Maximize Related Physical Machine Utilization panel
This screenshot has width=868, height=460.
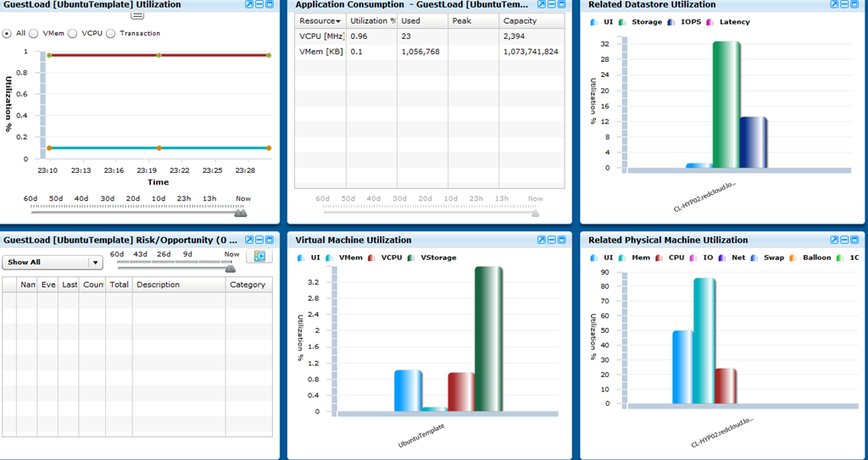tap(854, 240)
